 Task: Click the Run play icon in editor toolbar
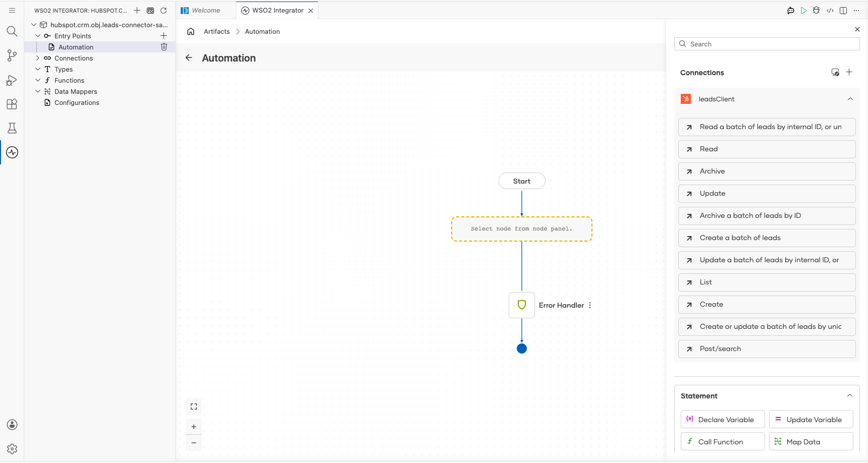point(804,10)
